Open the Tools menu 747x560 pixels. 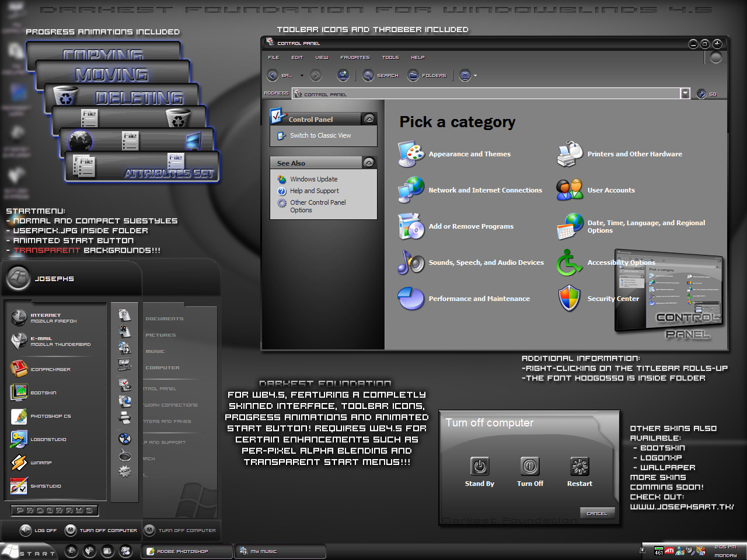point(390,58)
